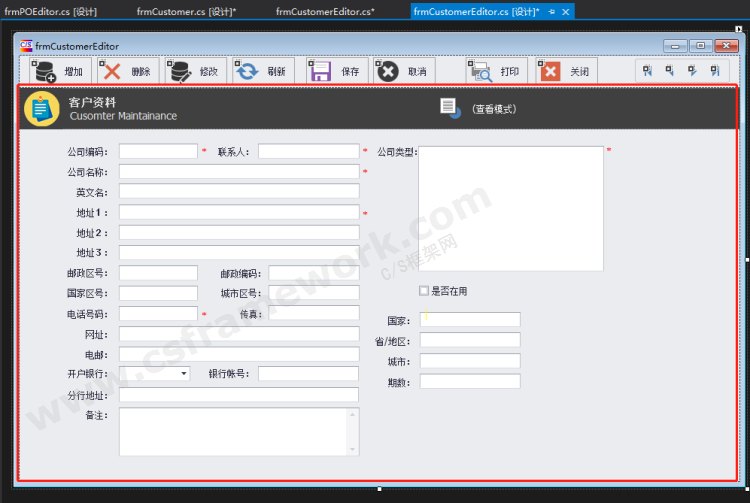
Task: Click the 刷新 (Refresh) arrows icon
Action: click(246, 71)
